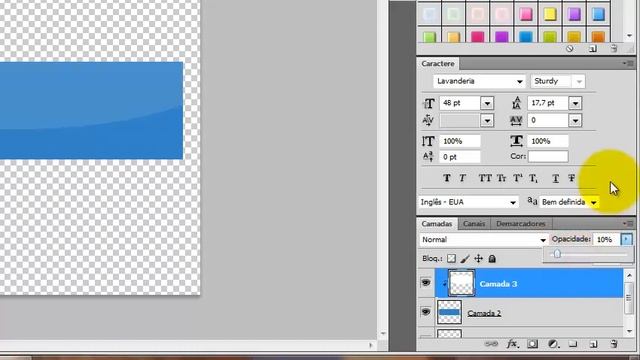
Task: Toggle Underline text style
Action: coord(556,178)
